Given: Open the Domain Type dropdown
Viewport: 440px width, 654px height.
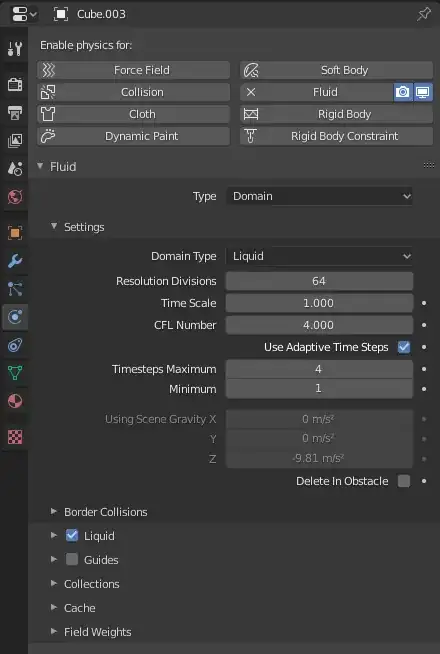Looking at the screenshot, I should pyautogui.click(x=319, y=256).
